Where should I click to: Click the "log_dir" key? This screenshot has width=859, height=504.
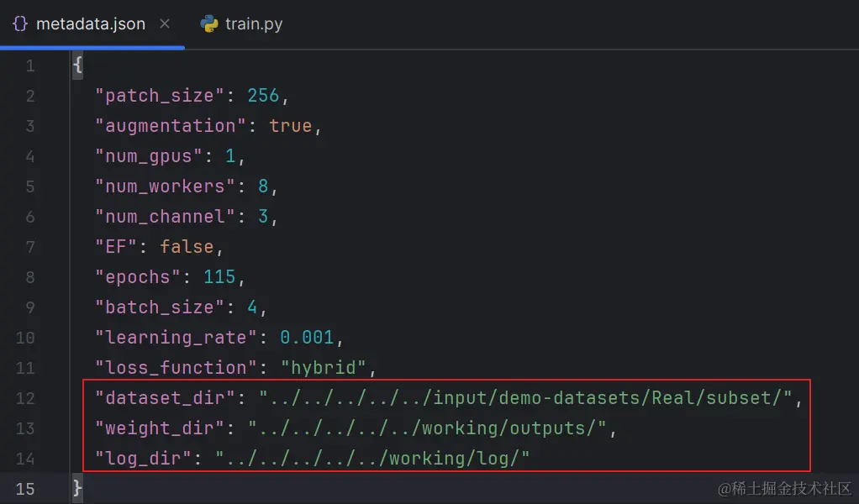click(143, 459)
